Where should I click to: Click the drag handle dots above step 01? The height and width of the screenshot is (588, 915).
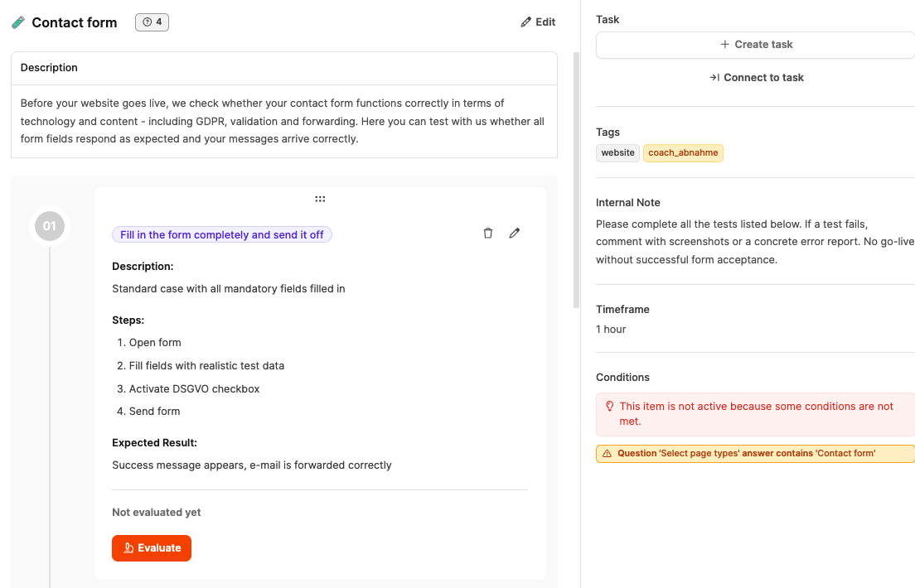pyautogui.click(x=320, y=199)
